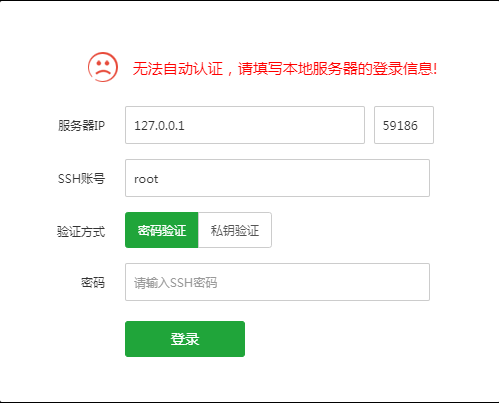Place cursor on the 127.0.0.1 text

coord(159,126)
